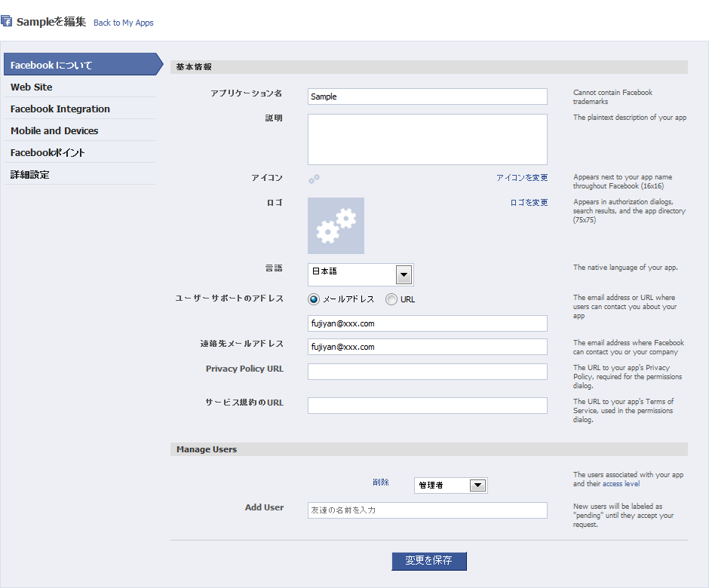
Task: Switch to the Facebook Integration section
Action: tap(80, 109)
